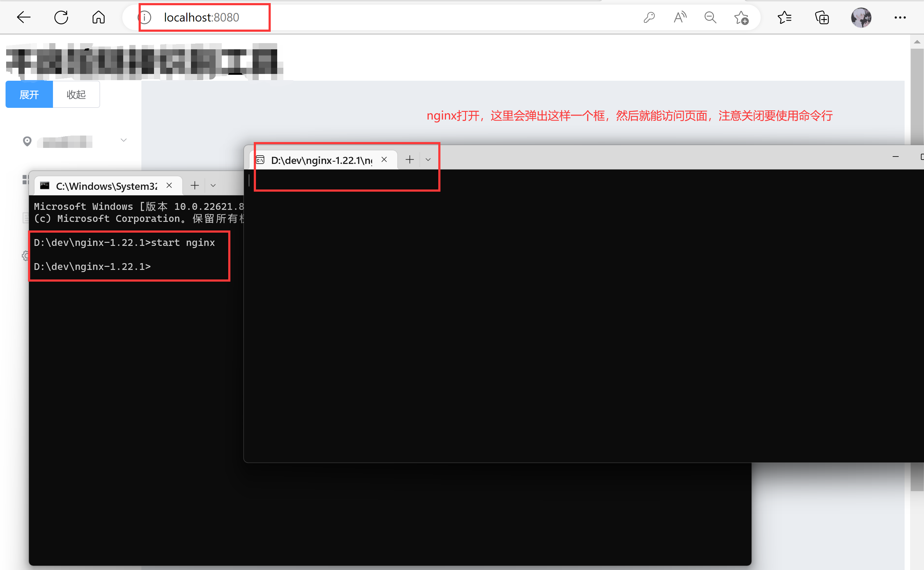
Task: Add new tab in cmd terminal
Action: pyautogui.click(x=194, y=185)
